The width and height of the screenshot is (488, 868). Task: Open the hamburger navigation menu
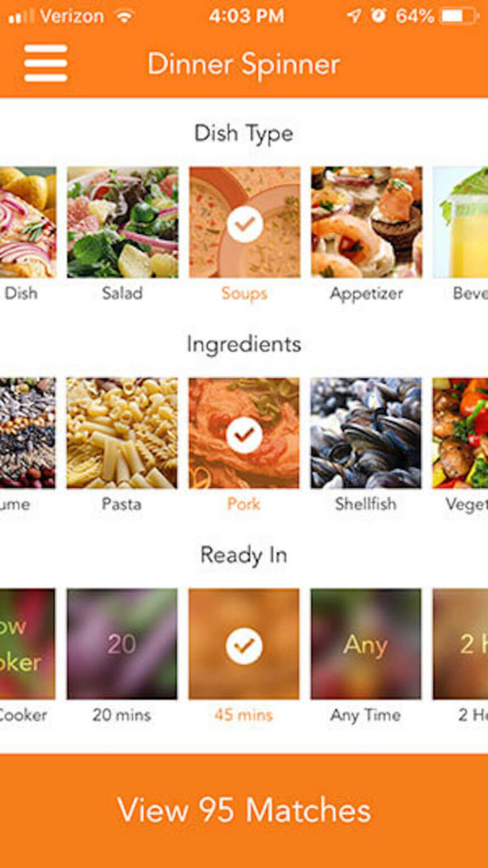(x=46, y=63)
